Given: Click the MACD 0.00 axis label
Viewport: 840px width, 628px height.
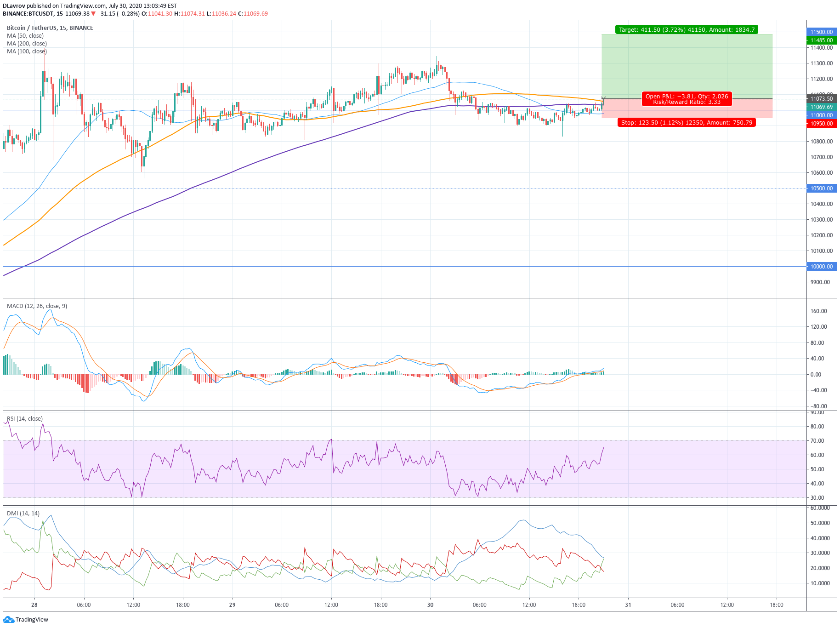Looking at the screenshot, I should [816, 375].
